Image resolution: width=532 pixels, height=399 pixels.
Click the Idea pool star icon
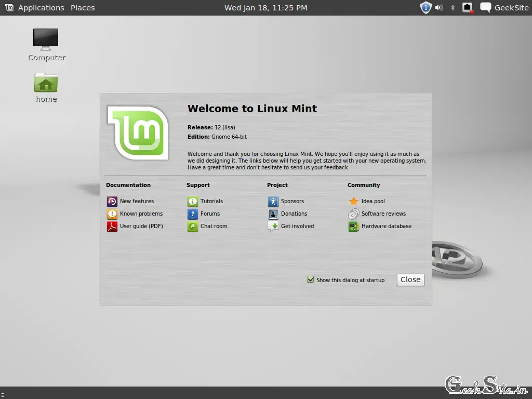(x=353, y=202)
